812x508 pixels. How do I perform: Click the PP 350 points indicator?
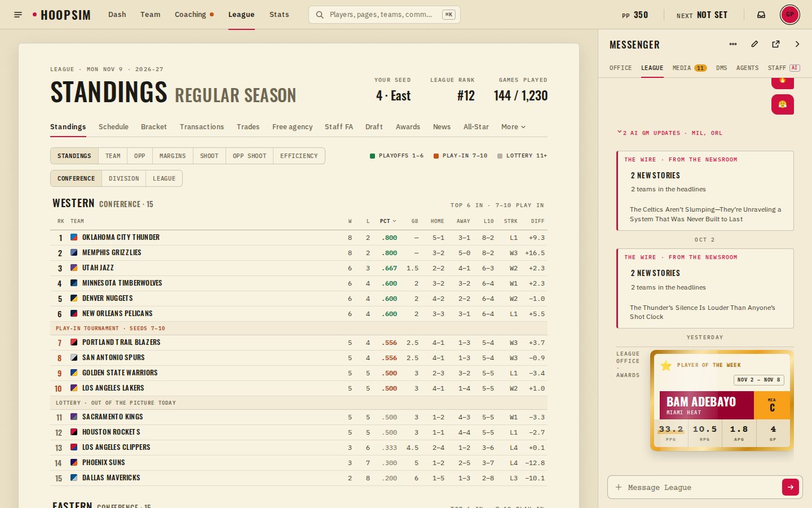coord(635,15)
